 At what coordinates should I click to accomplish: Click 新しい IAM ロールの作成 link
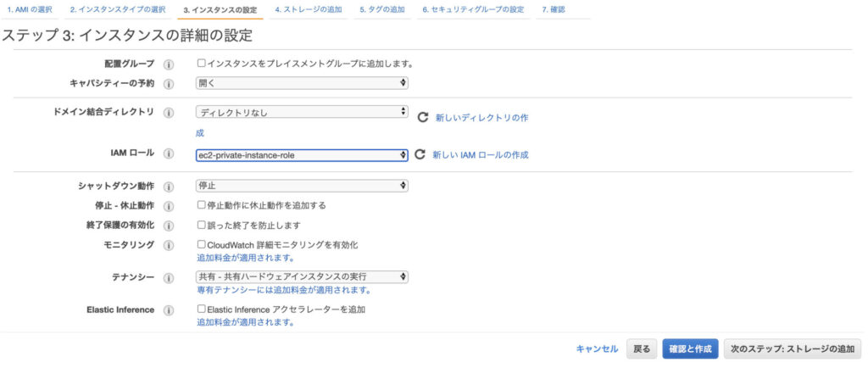481,155
